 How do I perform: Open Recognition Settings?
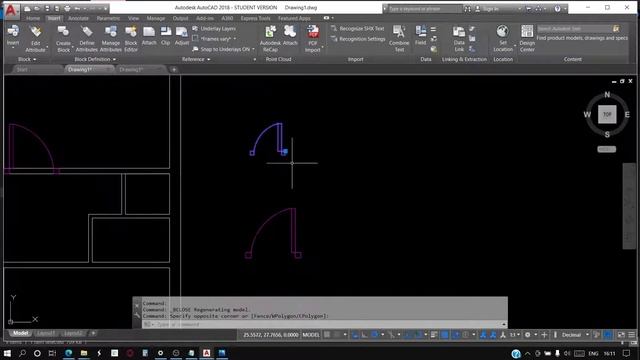[358, 39]
